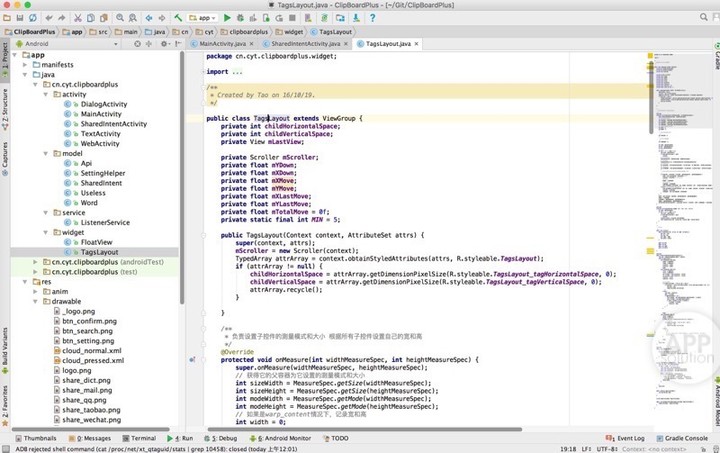720x453 pixels.
Task: Click the Paste clipboard icon
Action: (104, 18)
